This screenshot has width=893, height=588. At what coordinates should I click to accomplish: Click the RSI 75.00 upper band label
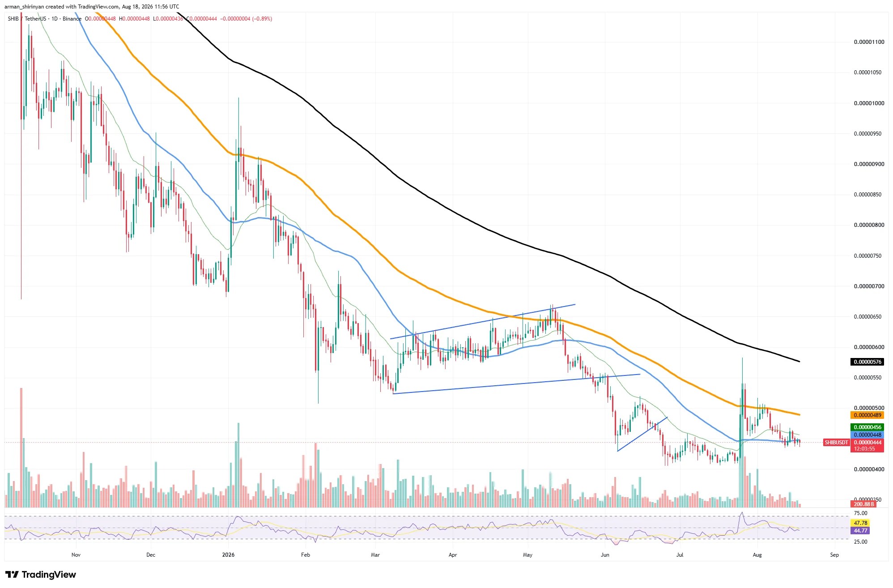point(860,513)
